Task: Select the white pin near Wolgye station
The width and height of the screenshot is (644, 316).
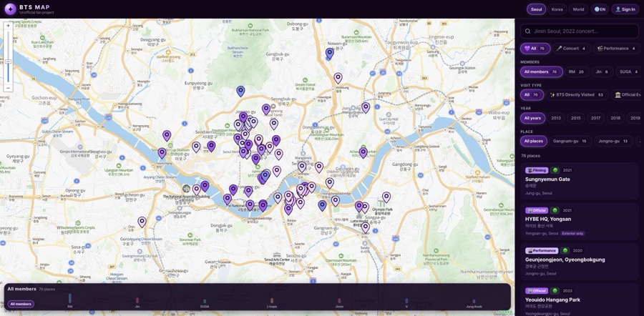Action: tap(338, 78)
